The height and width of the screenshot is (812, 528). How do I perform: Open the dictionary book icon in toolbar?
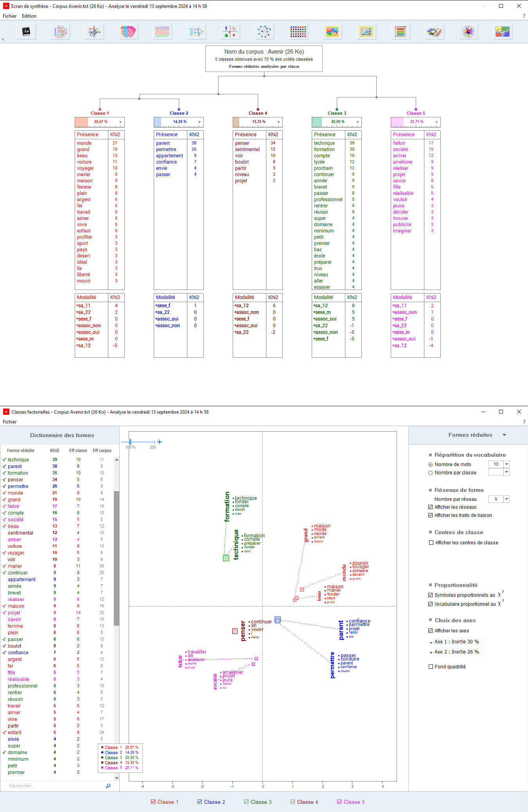[x=26, y=32]
